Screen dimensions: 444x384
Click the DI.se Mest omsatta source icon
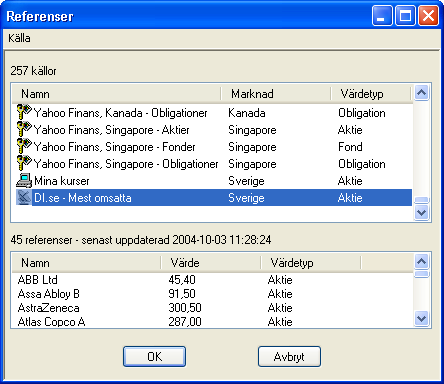[24, 197]
